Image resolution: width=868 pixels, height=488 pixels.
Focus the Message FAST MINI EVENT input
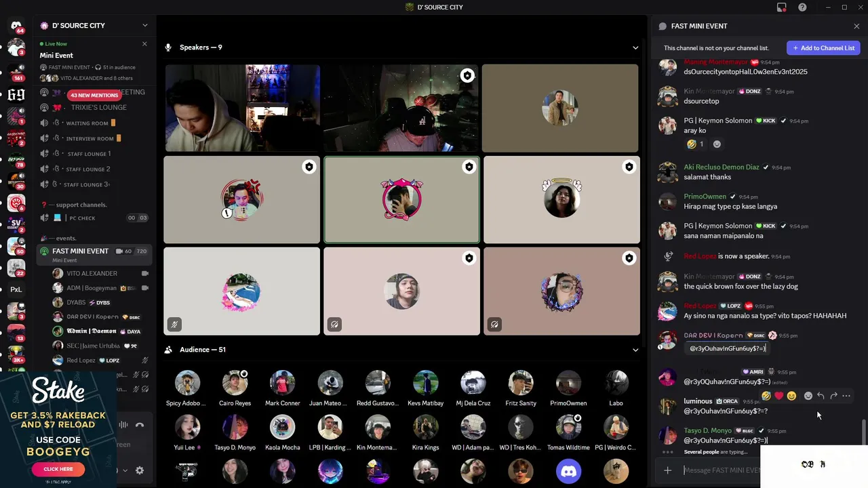point(721,470)
